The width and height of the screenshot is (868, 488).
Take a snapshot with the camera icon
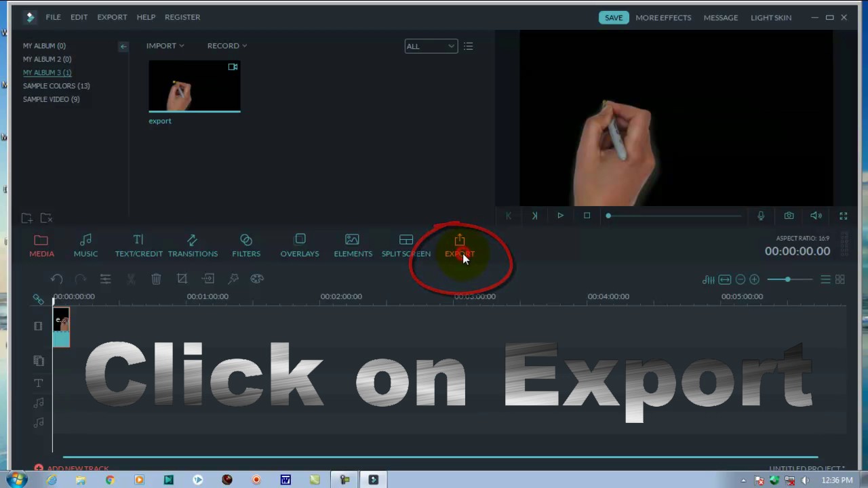point(789,216)
